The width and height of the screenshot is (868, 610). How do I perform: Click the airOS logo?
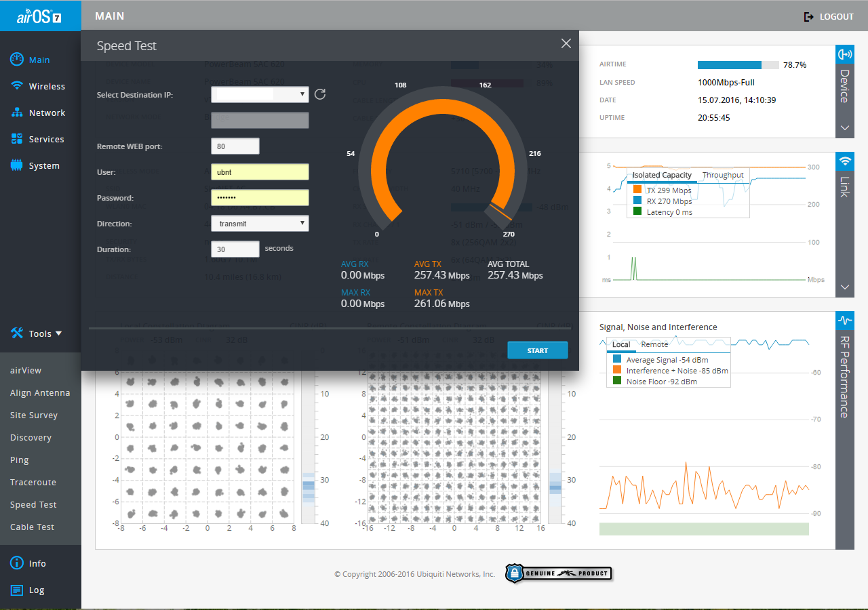[x=39, y=16]
